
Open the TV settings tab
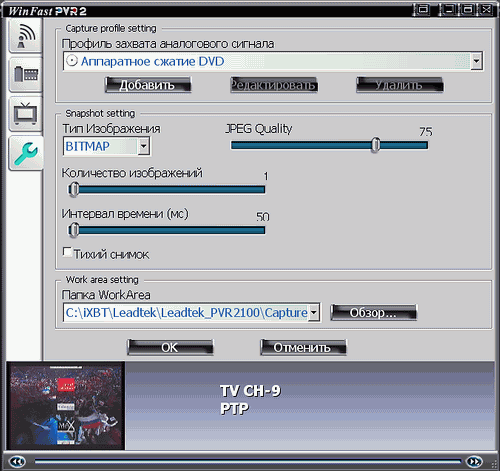click(x=25, y=114)
